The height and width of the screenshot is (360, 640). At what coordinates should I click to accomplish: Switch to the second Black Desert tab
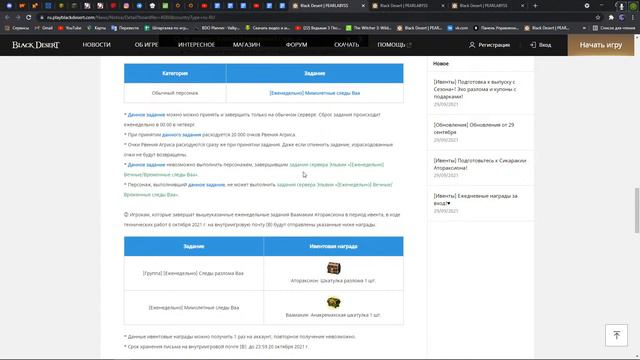tap(408, 6)
